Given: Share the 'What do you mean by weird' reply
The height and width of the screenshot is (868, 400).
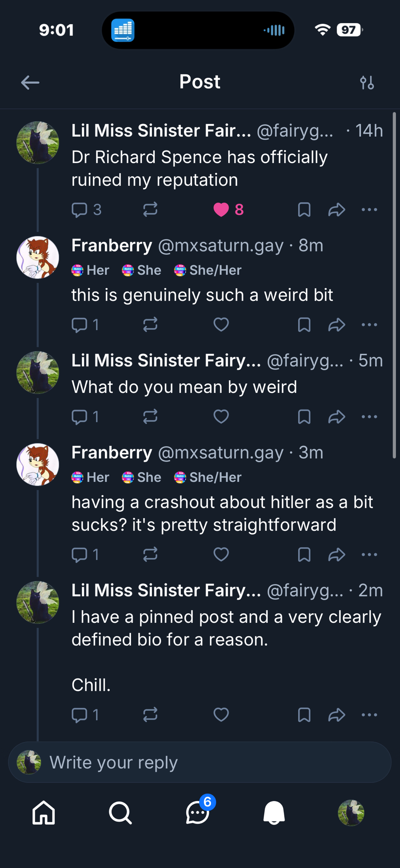Looking at the screenshot, I should pos(337,417).
